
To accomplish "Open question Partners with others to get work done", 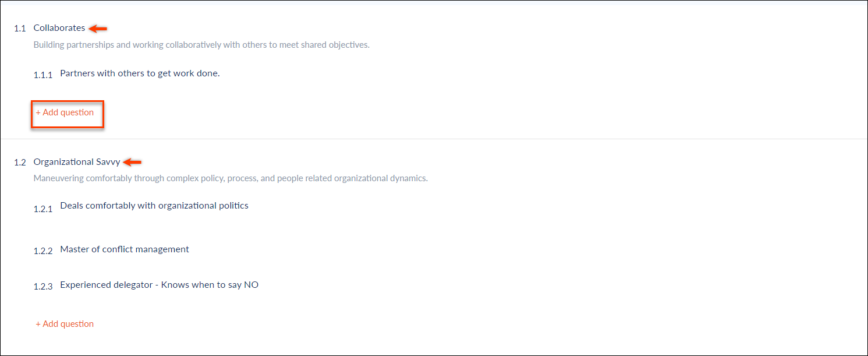I will pyautogui.click(x=140, y=73).
